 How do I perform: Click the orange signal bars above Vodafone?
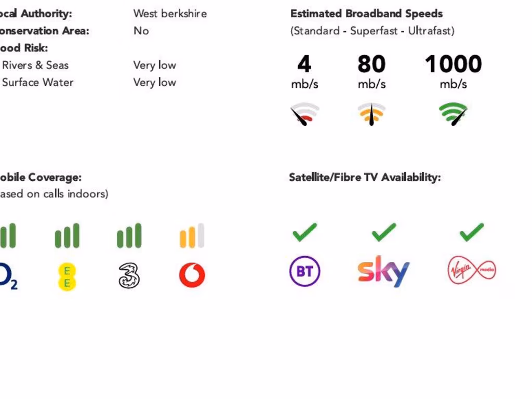(x=192, y=236)
